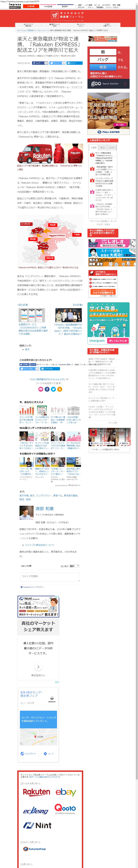
Task: Click author 渡部 和章 profile photo
Action: point(26,513)
